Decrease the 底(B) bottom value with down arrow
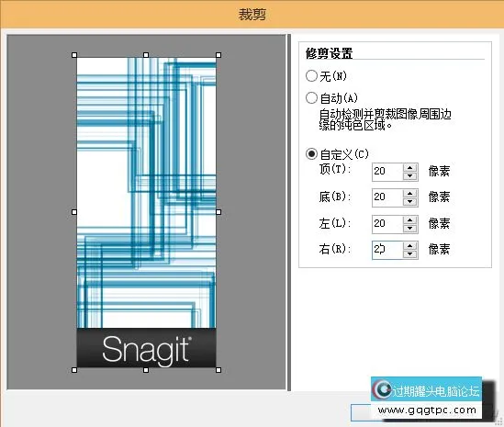 click(x=409, y=202)
